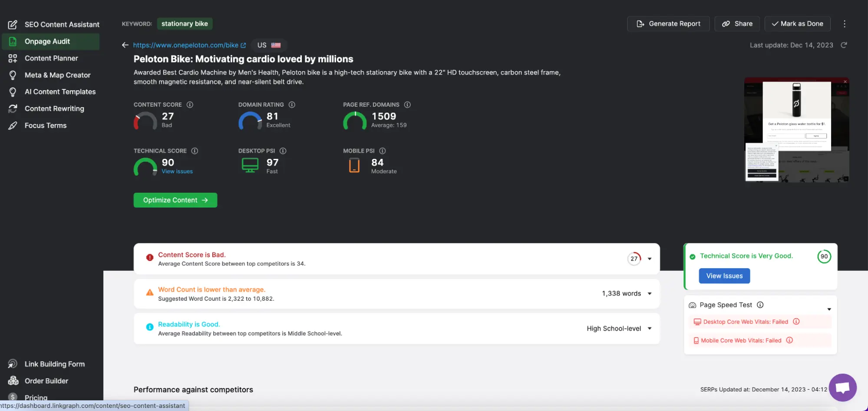868x411 pixels.
Task: Click the Content Score info icon
Action: (x=190, y=105)
